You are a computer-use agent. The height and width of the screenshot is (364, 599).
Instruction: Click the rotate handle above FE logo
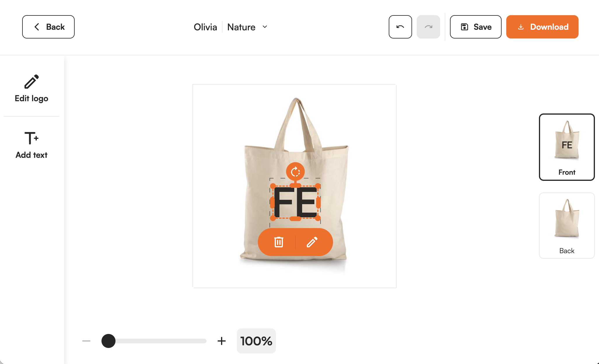(x=295, y=171)
